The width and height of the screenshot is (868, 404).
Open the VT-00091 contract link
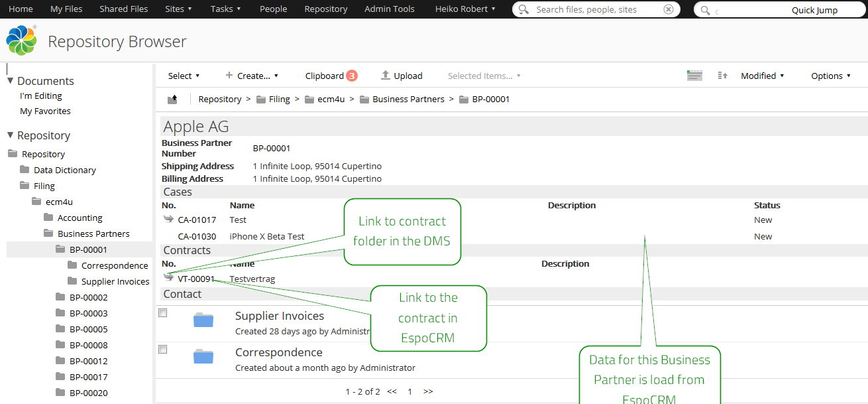pyautogui.click(x=196, y=279)
